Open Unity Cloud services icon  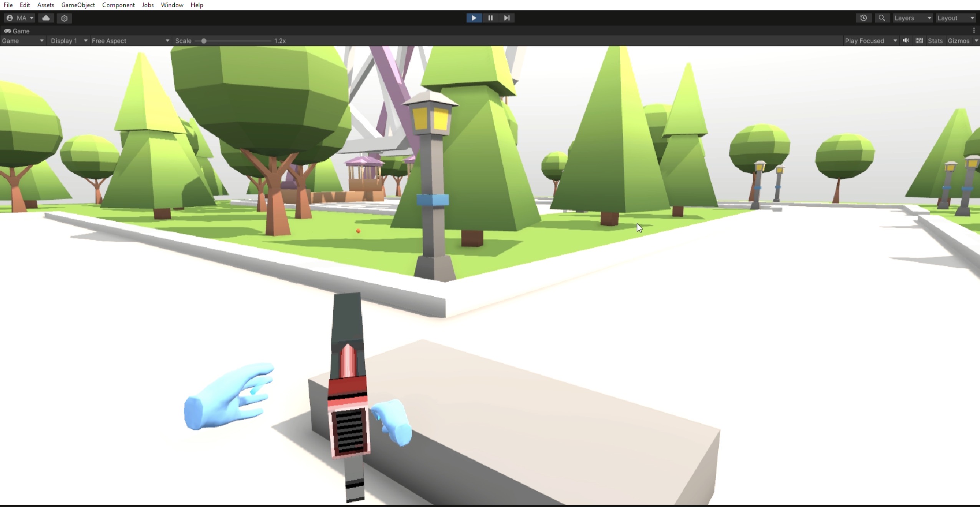(46, 18)
